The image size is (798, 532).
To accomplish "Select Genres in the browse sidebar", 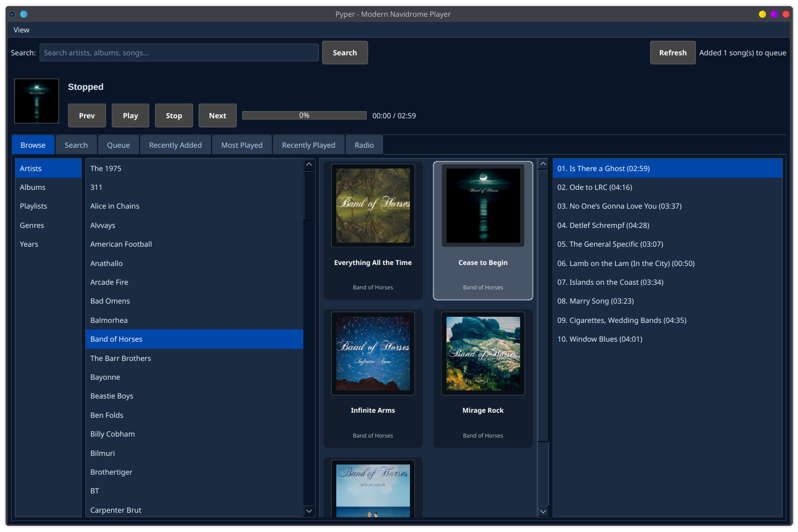I will click(48, 225).
